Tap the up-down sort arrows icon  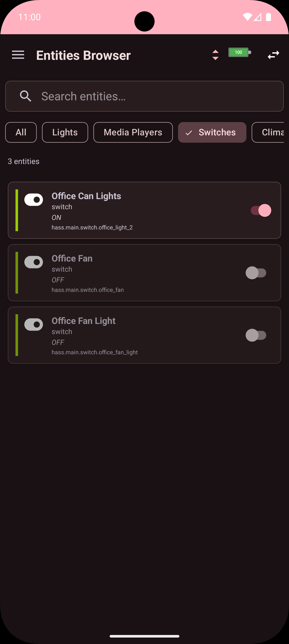[x=215, y=55]
